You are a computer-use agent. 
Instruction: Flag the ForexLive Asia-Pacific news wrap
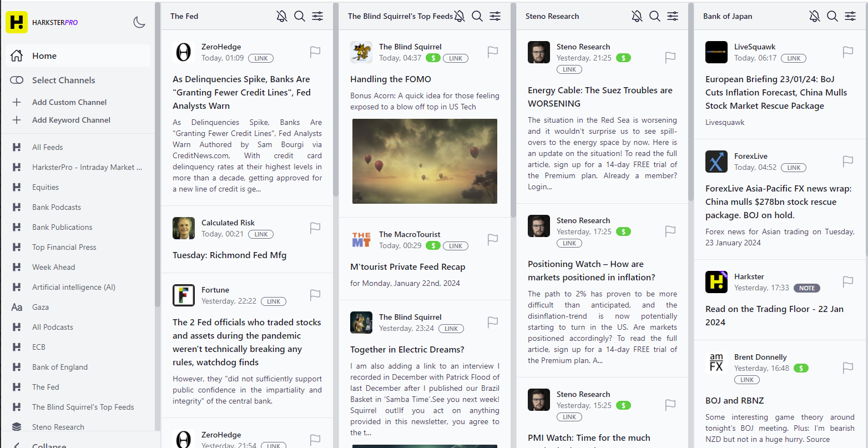848,161
